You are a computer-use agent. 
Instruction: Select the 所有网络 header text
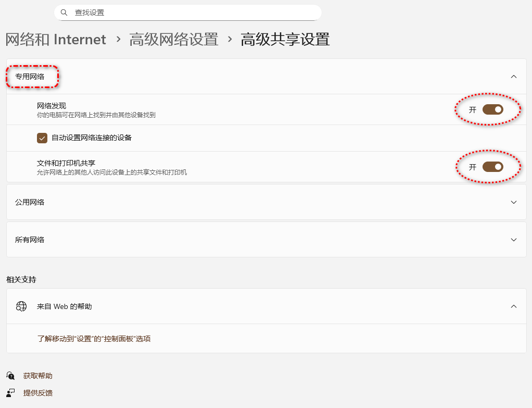(x=30, y=240)
